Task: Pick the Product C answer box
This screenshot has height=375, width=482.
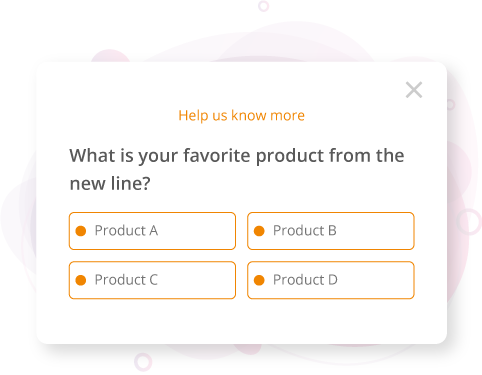Action: point(152,280)
